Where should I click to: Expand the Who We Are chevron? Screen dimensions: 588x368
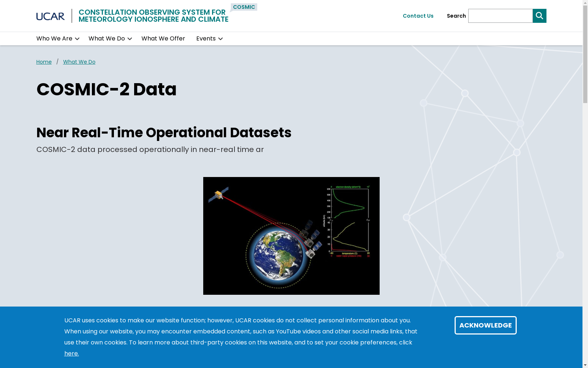click(77, 39)
